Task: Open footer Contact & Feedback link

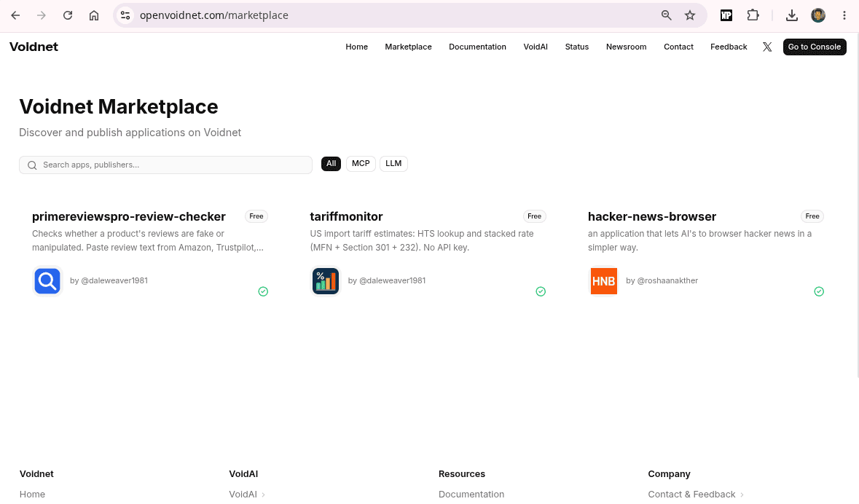Action: tap(696, 494)
